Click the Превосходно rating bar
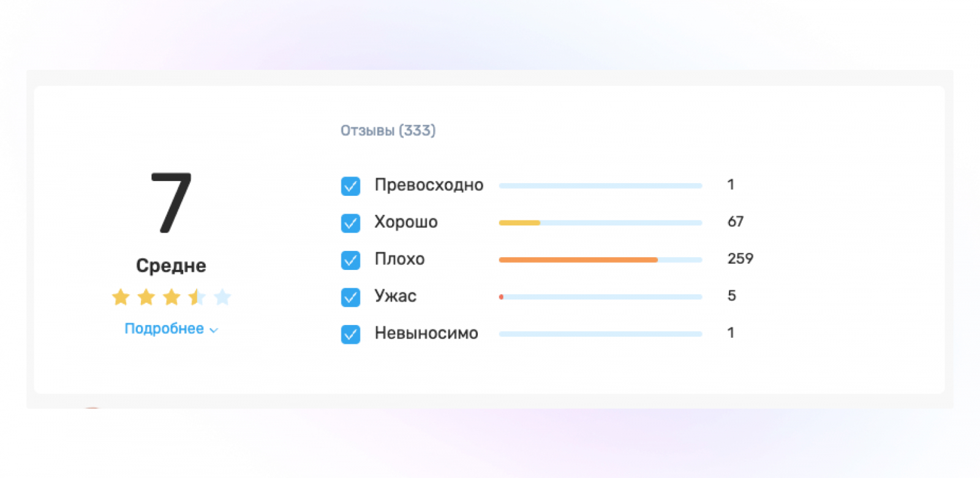Screen dimensions: 980x478 (x=600, y=185)
